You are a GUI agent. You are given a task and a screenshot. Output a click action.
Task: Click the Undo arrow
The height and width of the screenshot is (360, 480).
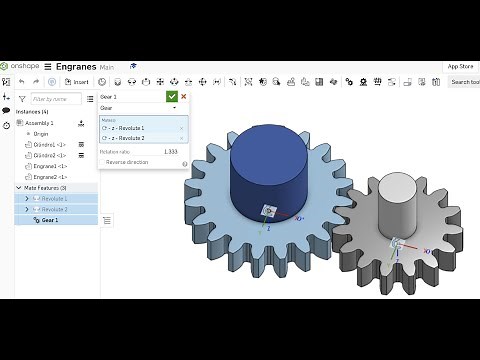[x=22, y=82]
